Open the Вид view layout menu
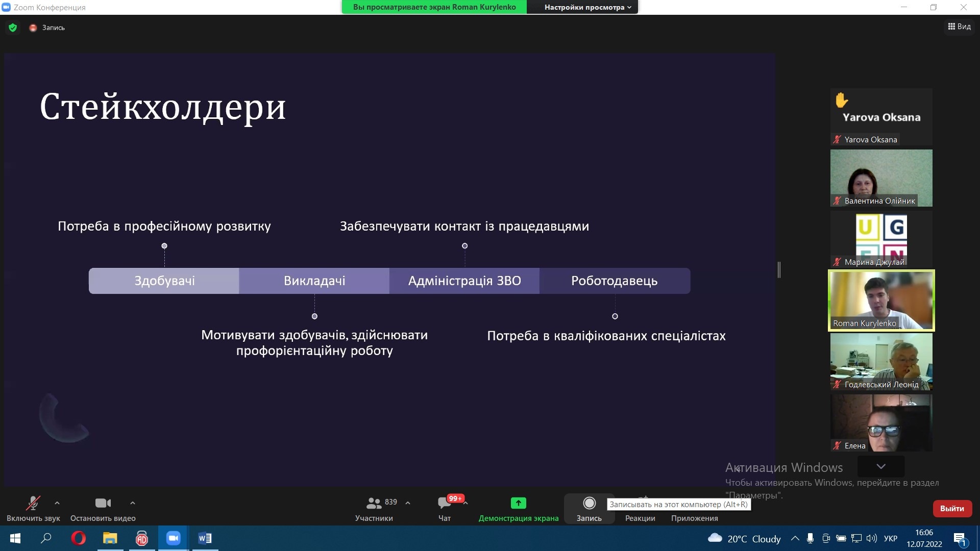 click(x=959, y=27)
